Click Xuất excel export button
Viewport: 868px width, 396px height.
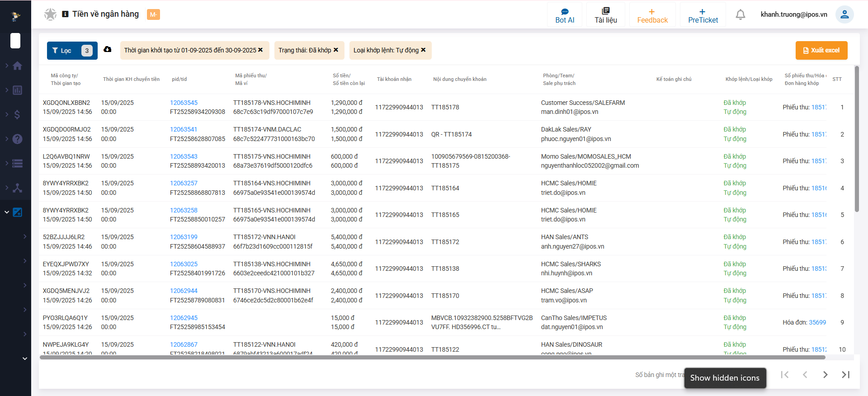(821, 51)
